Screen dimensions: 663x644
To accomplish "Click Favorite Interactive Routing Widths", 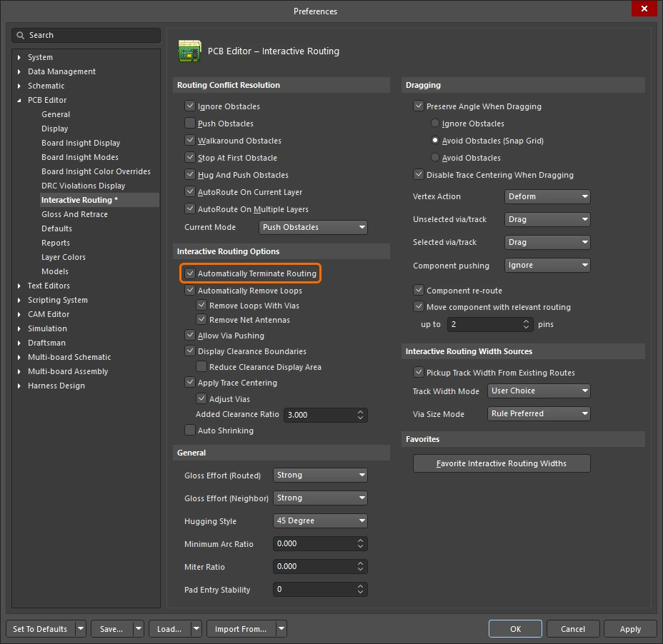I will (502, 463).
